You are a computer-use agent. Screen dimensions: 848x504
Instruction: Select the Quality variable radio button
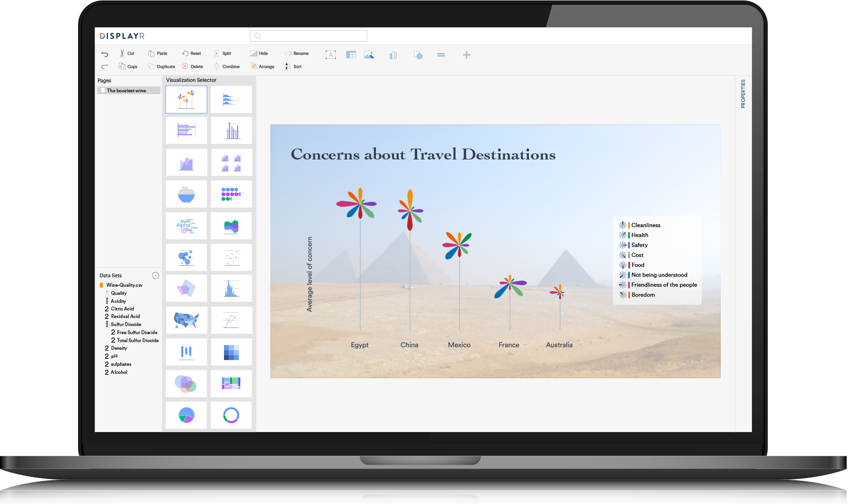click(107, 293)
